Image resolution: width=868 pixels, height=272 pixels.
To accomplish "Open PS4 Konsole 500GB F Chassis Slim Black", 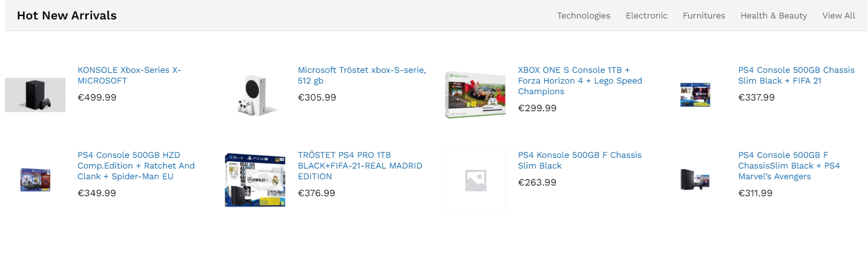I will pos(580,160).
